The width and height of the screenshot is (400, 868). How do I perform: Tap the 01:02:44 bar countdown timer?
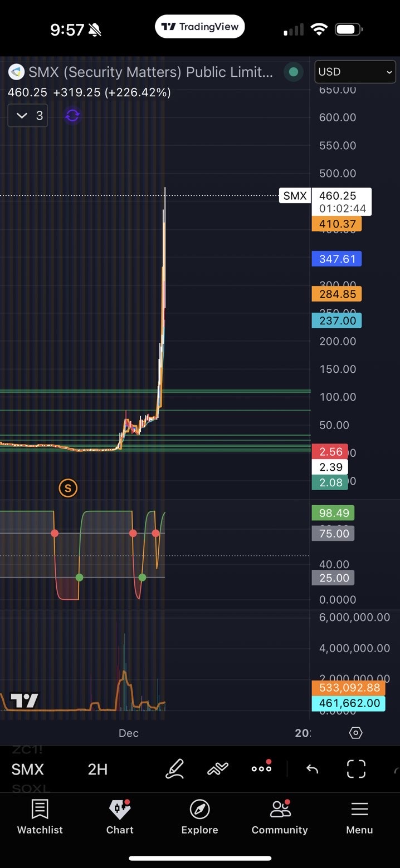click(342, 209)
